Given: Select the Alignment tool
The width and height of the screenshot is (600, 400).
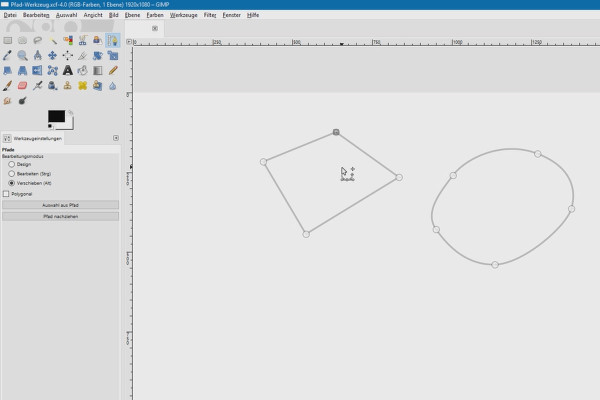Looking at the screenshot, I should (68, 56).
